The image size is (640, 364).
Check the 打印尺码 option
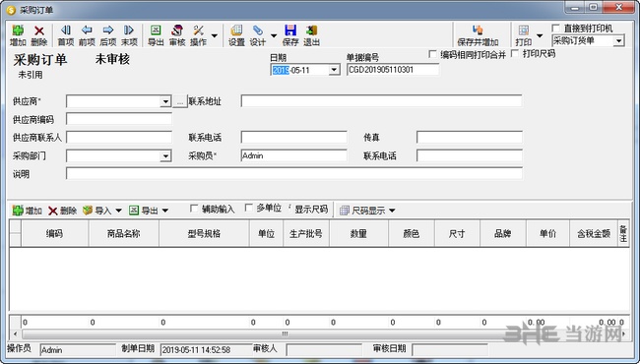(x=515, y=53)
